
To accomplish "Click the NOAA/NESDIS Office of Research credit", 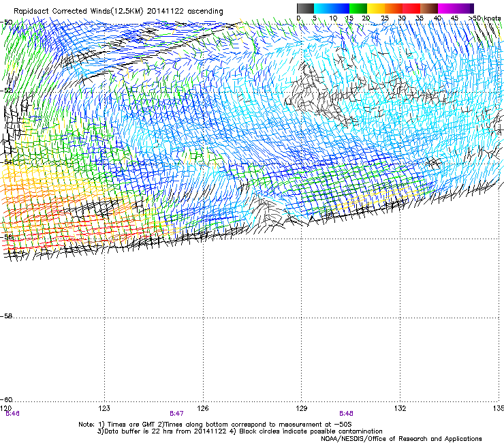I will tap(401, 439).
